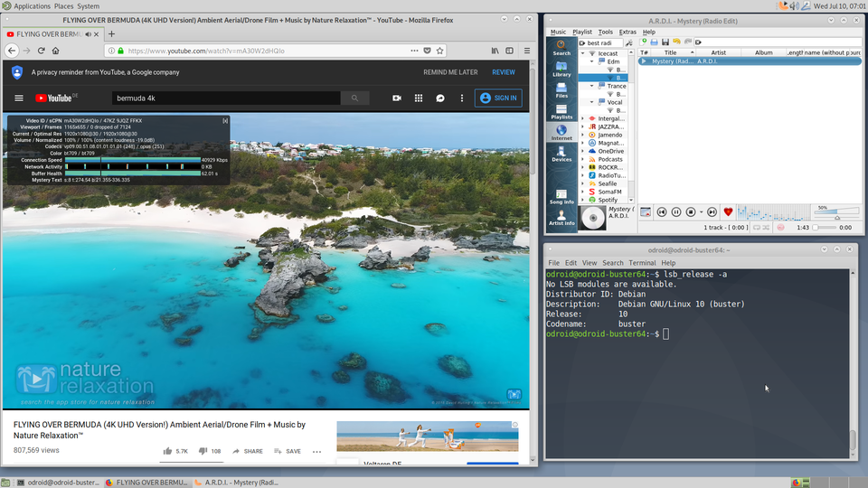Image resolution: width=868 pixels, height=488 pixels.
Task: Toggle the Last.fm scrobble icon
Action: pyautogui.click(x=780, y=228)
